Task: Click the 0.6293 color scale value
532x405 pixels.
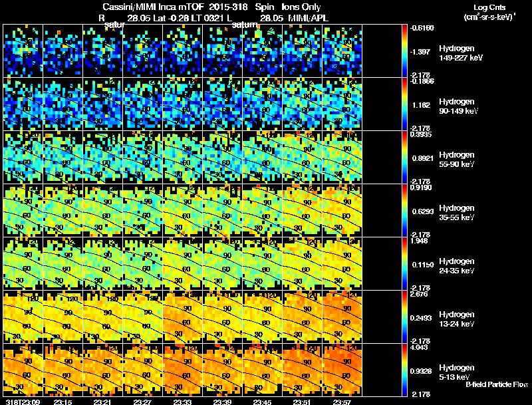Action: (x=423, y=211)
